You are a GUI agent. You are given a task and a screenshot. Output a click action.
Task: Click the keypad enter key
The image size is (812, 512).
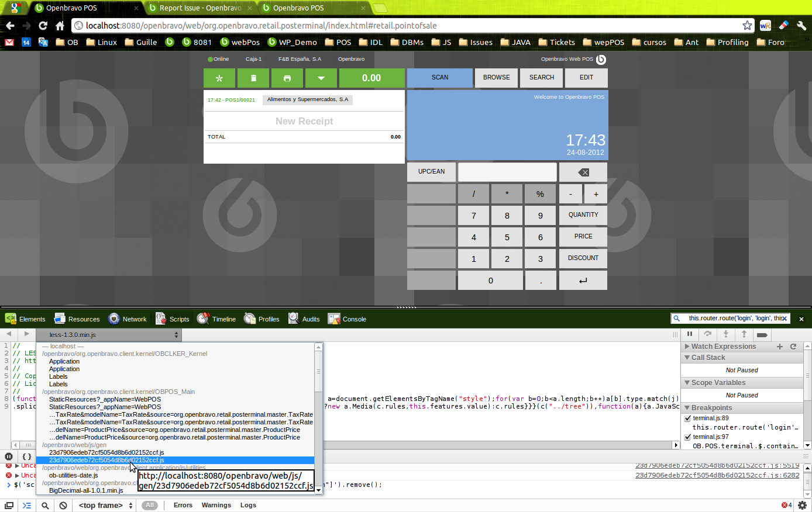pyautogui.click(x=583, y=281)
